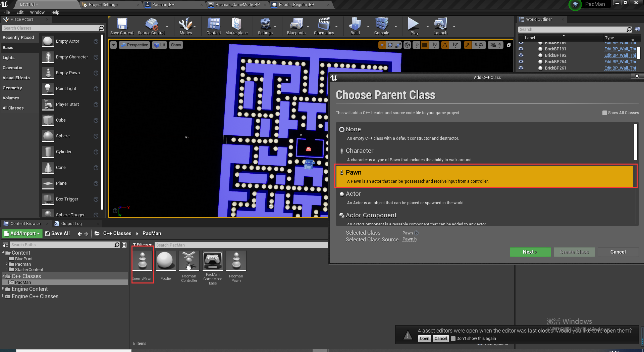Click the Next button in class dialog
644x352 pixels.
click(530, 252)
